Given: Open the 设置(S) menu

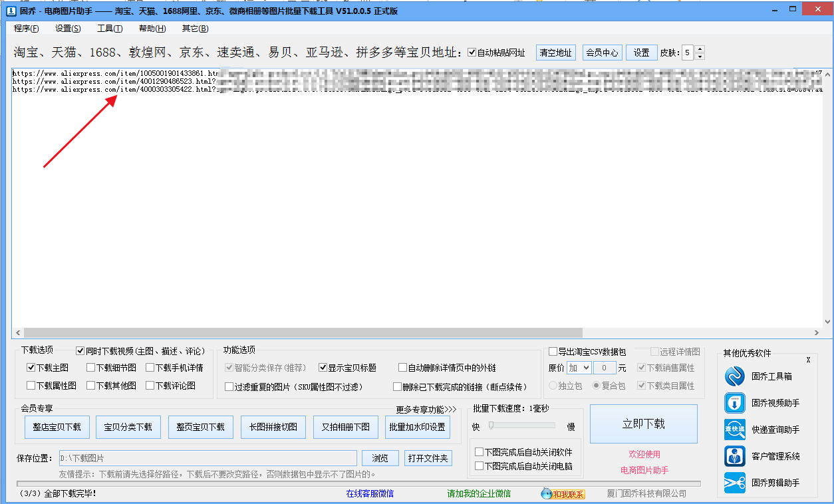Looking at the screenshot, I should tap(68, 29).
